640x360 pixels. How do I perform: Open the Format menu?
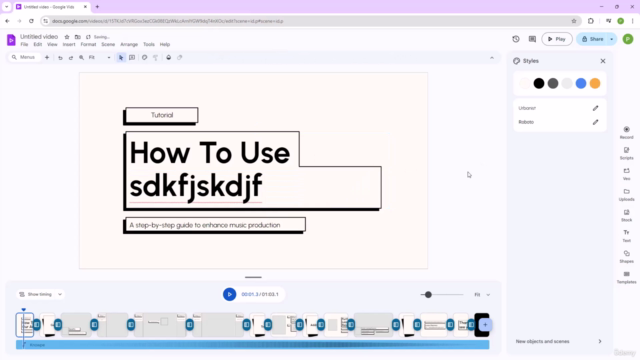[x=88, y=44]
